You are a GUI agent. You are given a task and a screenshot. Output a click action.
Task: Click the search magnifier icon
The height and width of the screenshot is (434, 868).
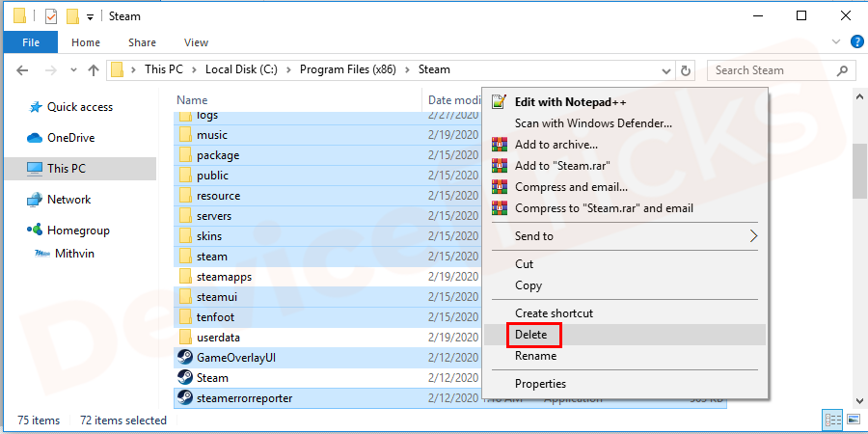tap(842, 70)
